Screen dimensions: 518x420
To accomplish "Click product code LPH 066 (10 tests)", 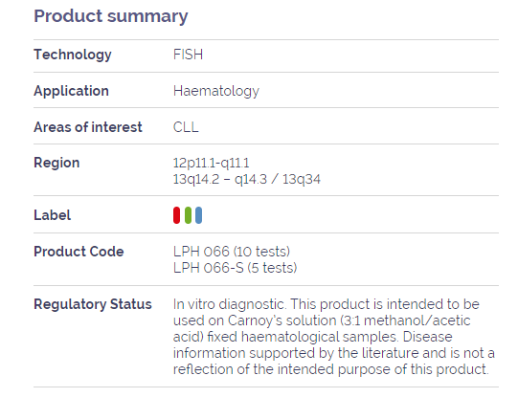I will click(x=232, y=252).
